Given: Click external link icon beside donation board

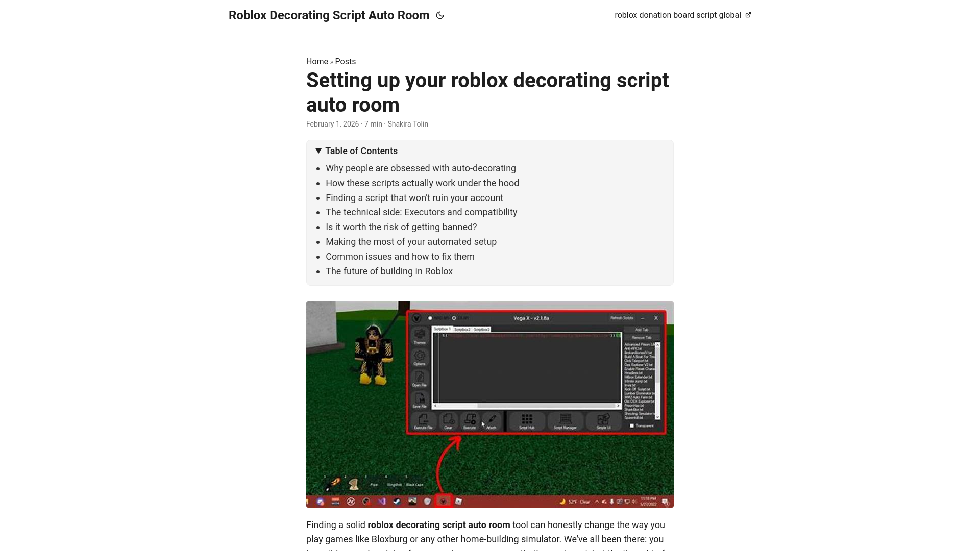Looking at the screenshot, I should tap(748, 15).
